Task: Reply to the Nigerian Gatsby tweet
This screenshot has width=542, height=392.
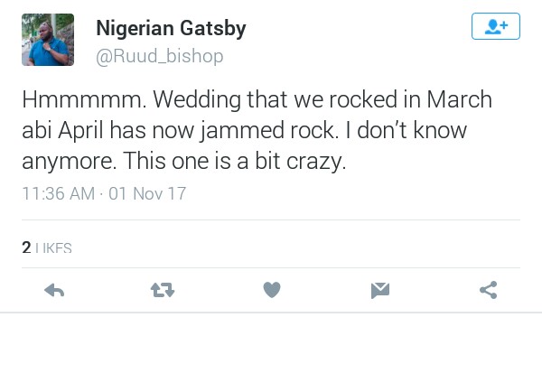Action: pyautogui.click(x=54, y=290)
